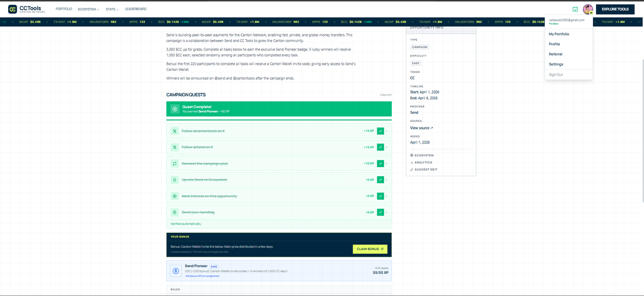This screenshot has width=644, height=296.
Task: Click the dollar icon in Quest Complete banner
Action: coord(175,109)
